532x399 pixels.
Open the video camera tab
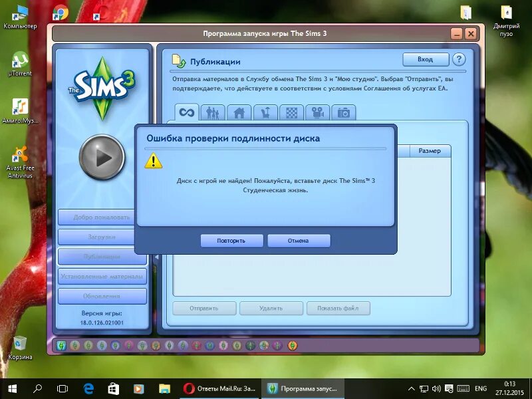pos(318,112)
